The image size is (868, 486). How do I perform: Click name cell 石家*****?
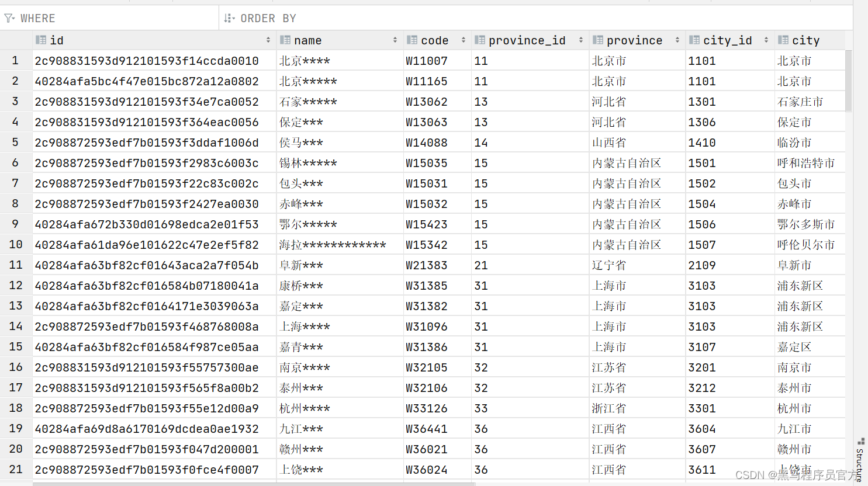pos(340,102)
